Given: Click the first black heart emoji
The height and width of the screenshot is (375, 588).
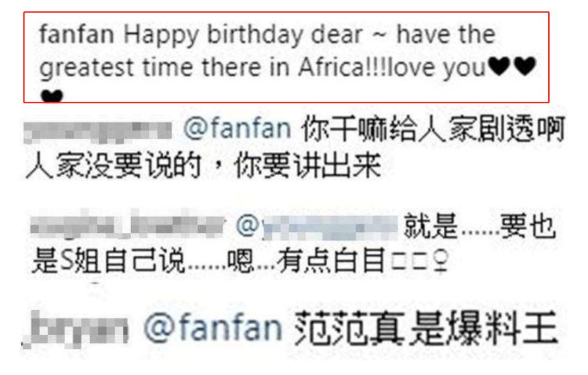Looking at the screenshot, I should (499, 66).
